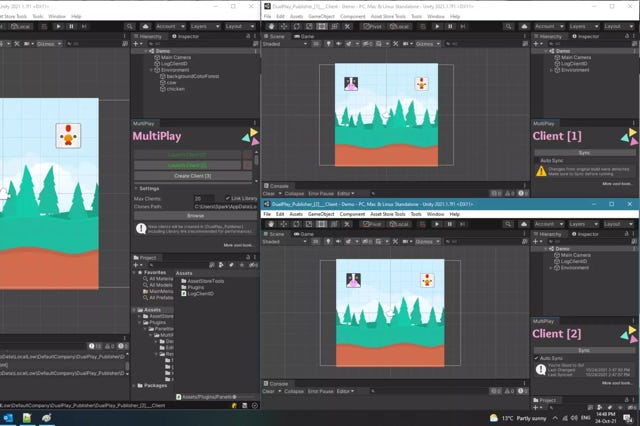640x426 pixels.
Task: Click Play in the Client 2 window
Action: (x=437, y=224)
